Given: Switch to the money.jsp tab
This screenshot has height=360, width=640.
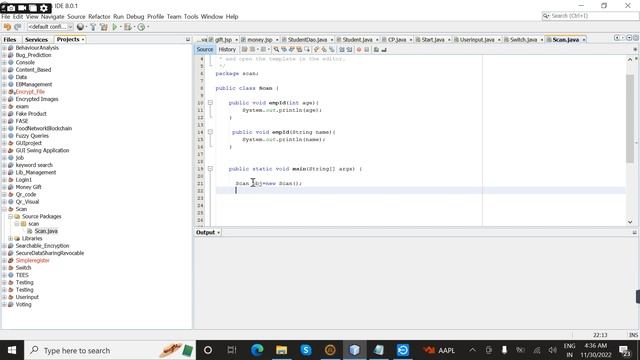Looking at the screenshot, I should (x=260, y=40).
